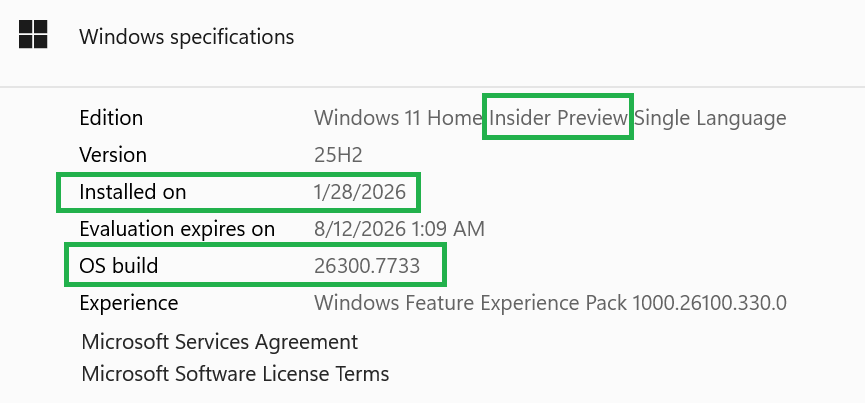Click the highlighted Insider Preview text
Viewport: 865px width, 403px height.
point(558,118)
